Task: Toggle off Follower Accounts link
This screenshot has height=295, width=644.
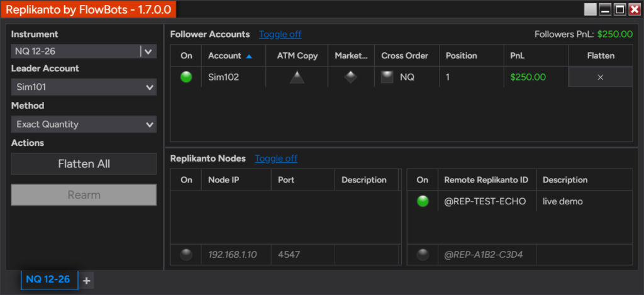Action: click(x=280, y=35)
